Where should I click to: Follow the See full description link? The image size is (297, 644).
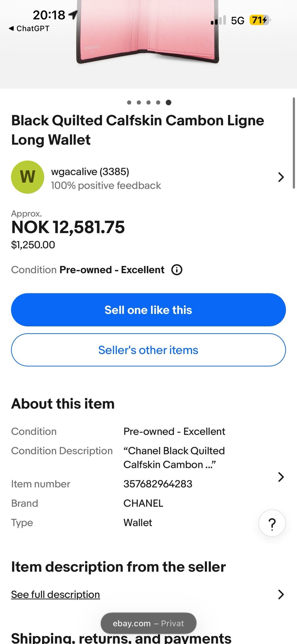click(55, 594)
